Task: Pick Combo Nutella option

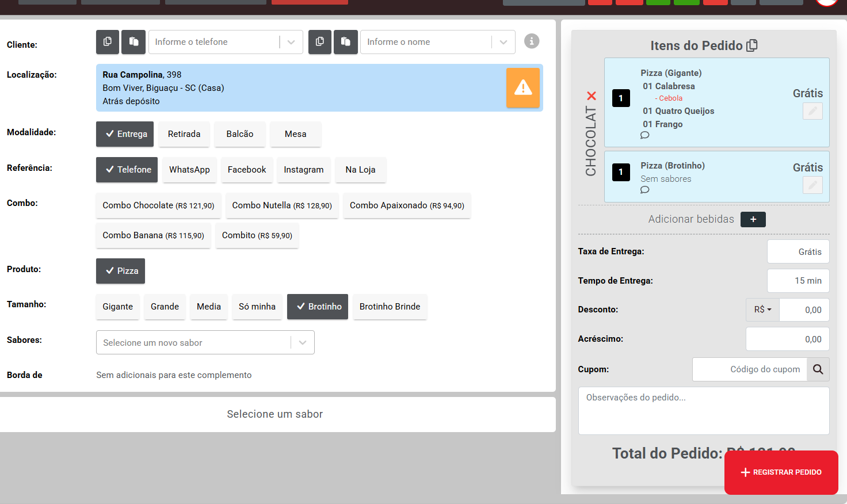Action: pyautogui.click(x=282, y=205)
